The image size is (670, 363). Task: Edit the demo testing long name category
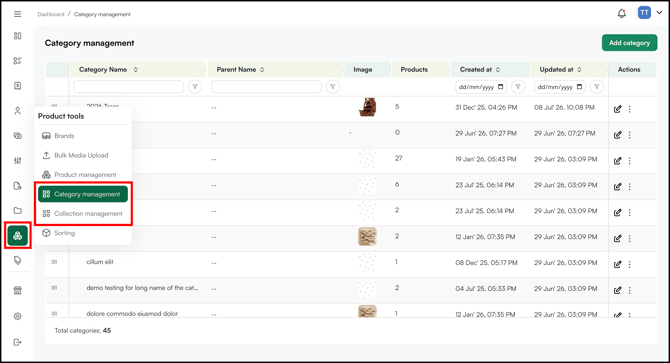617,290
